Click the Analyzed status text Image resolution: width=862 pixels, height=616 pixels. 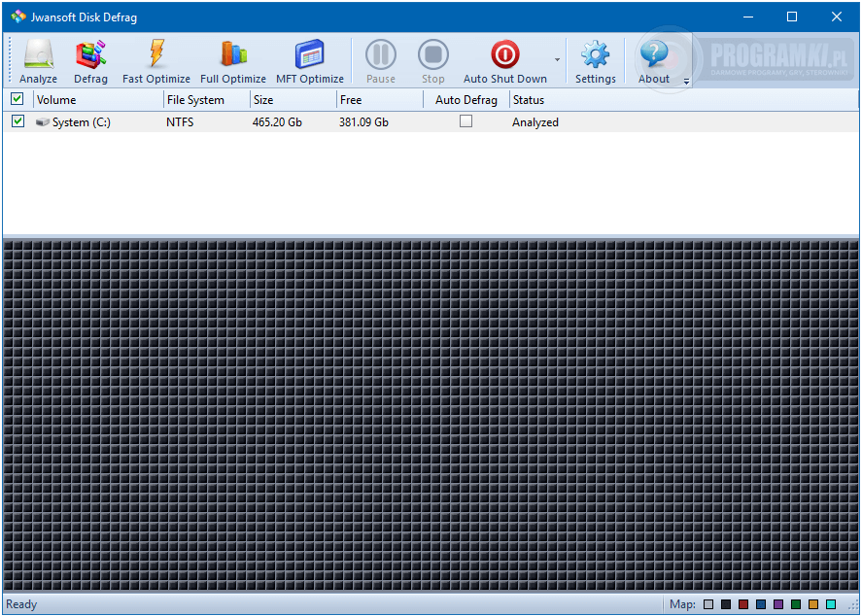pos(534,122)
